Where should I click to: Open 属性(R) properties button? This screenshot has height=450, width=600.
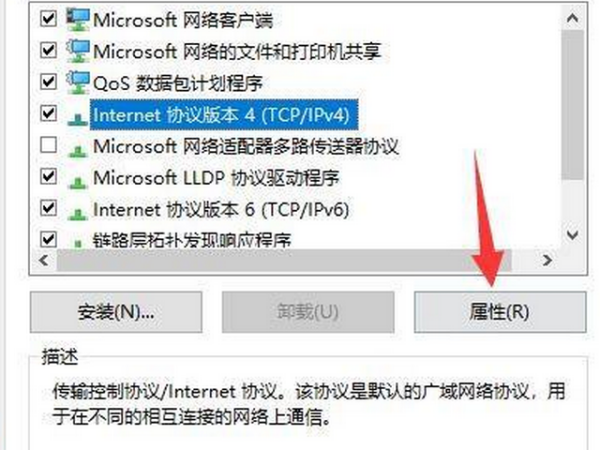pos(500,312)
